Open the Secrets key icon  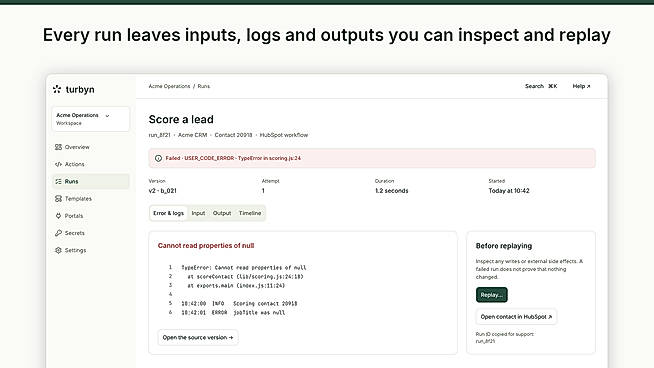[58, 233]
